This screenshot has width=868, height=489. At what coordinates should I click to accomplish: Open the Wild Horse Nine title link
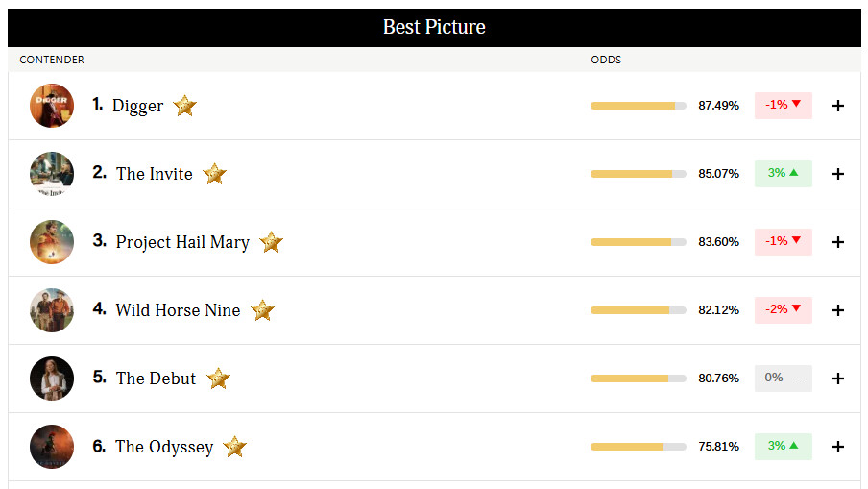click(x=178, y=310)
